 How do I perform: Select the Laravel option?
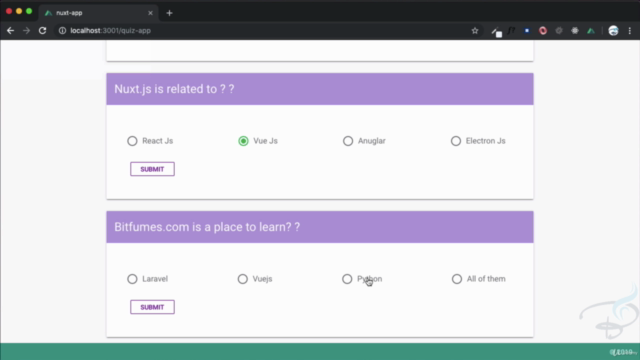147,279
